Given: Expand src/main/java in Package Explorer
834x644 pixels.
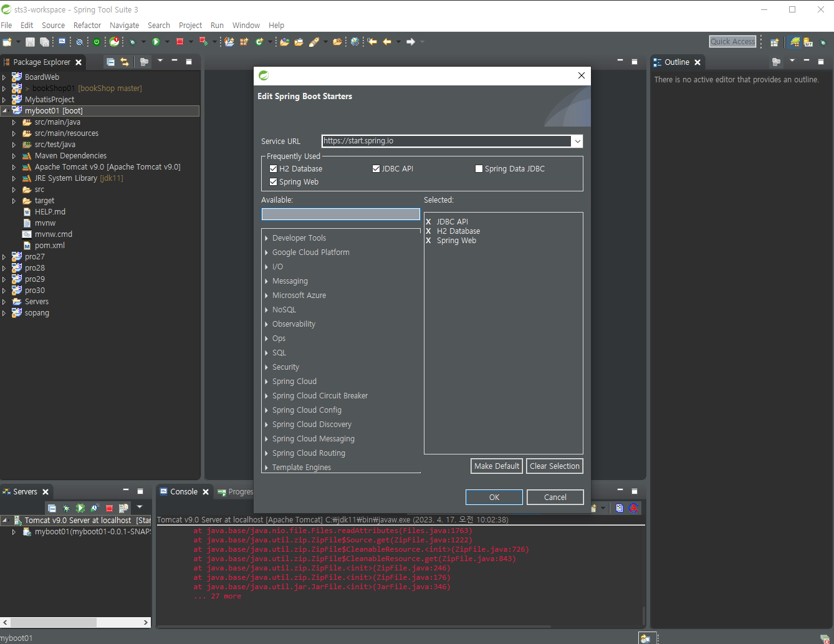Looking at the screenshot, I should click(14, 122).
